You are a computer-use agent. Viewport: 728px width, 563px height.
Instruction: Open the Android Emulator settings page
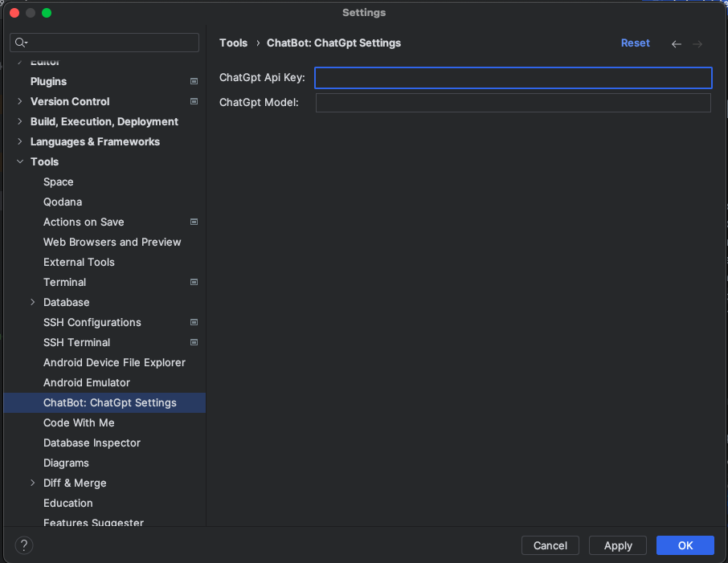coord(87,382)
